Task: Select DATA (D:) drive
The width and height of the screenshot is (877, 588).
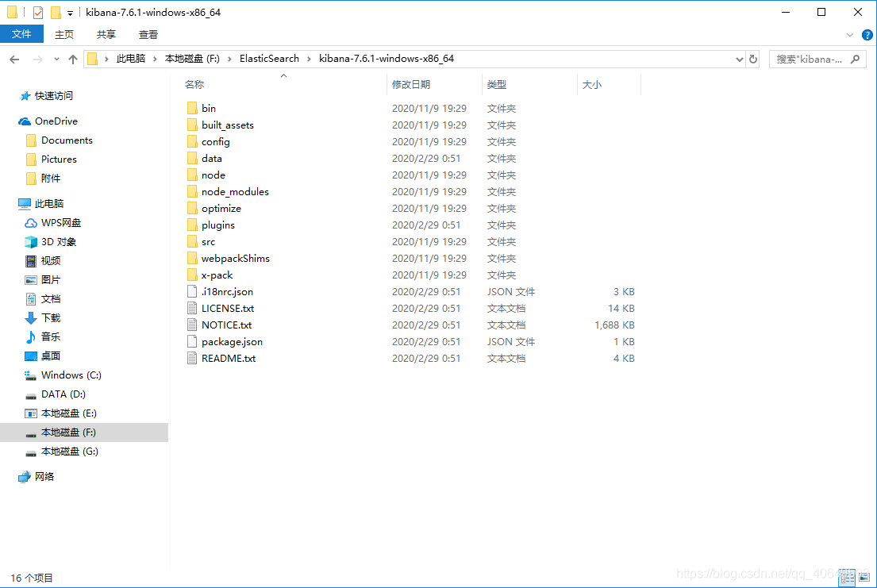Action: pos(63,394)
